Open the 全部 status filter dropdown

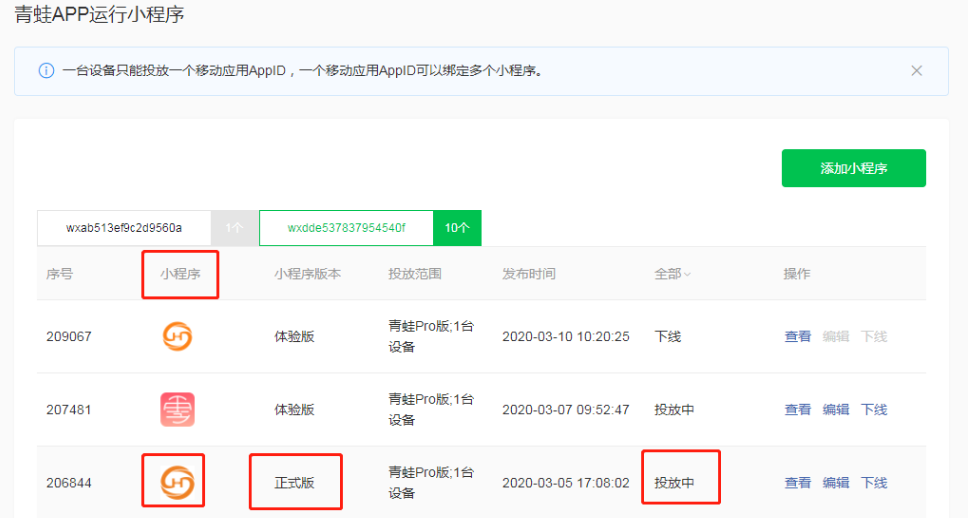pos(672,274)
